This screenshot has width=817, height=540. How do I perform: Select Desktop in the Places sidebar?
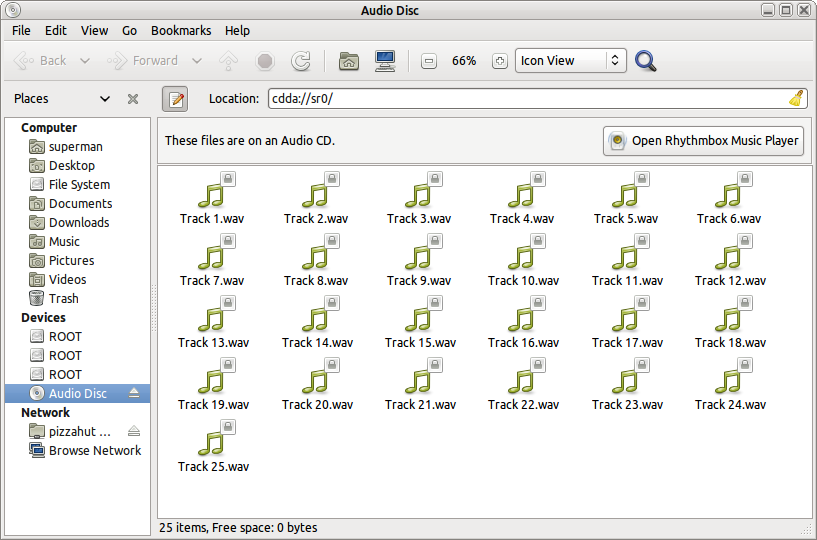tap(78, 166)
